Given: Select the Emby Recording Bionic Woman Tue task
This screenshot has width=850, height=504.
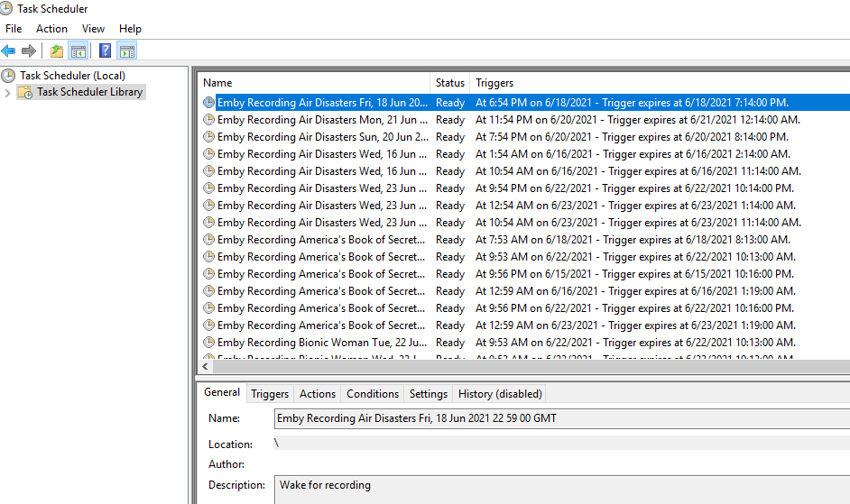Looking at the screenshot, I should 322,343.
